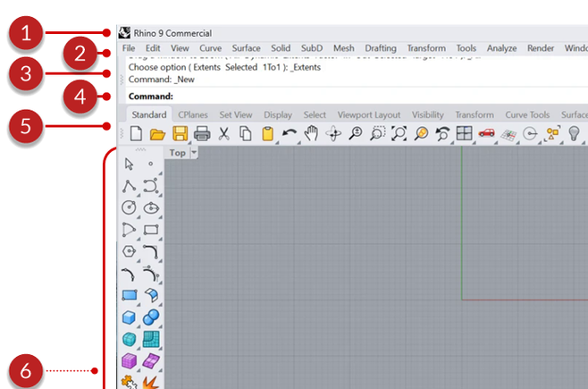The image size is (588, 389).
Task: Open the Tools menu
Action: point(466,48)
